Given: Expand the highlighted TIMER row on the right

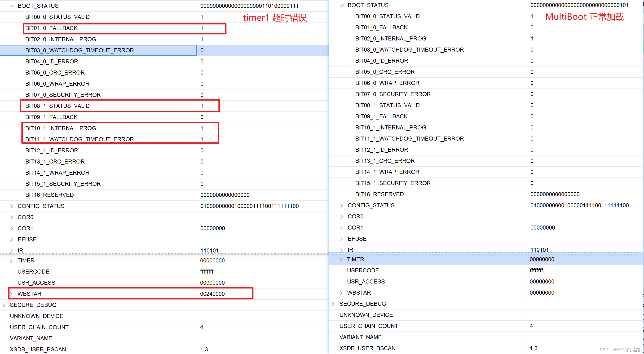Looking at the screenshot, I should (341, 260).
